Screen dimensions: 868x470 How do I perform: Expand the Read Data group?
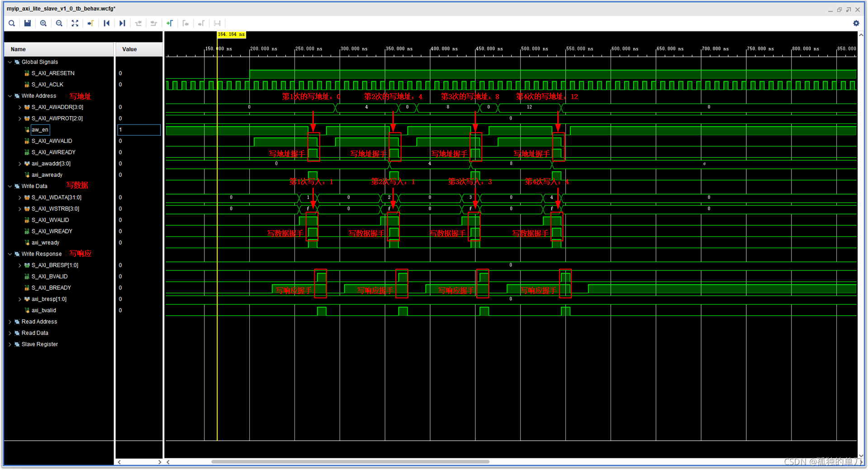tap(10, 333)
